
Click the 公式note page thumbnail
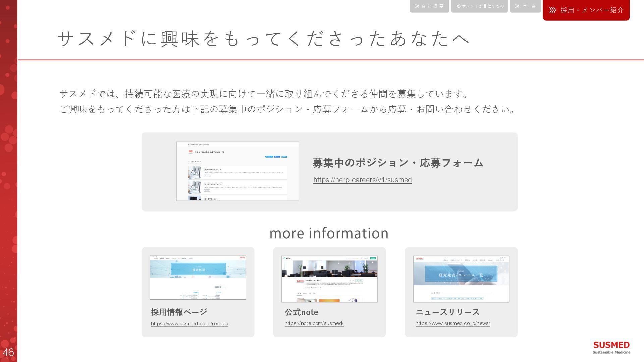pos(329,279)
